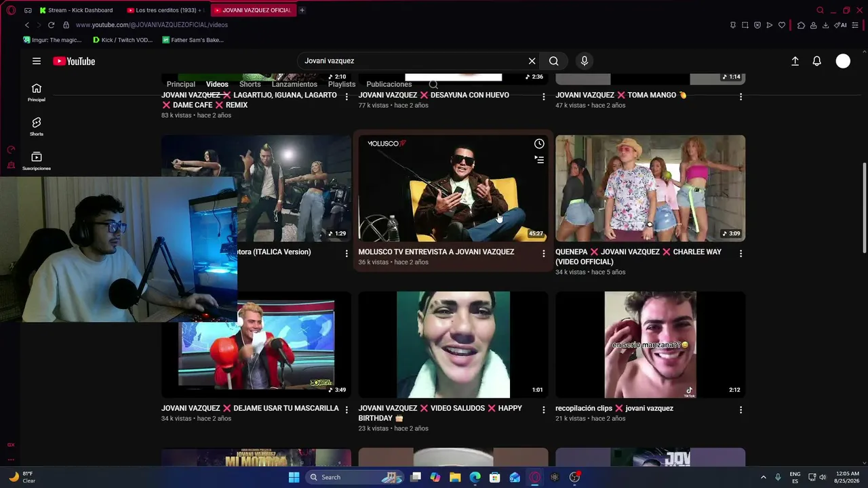Viewport: 868px width, 488px height.
Task: Open the Father Sam's Bake bookmark
Action: [x=193, y=40]
